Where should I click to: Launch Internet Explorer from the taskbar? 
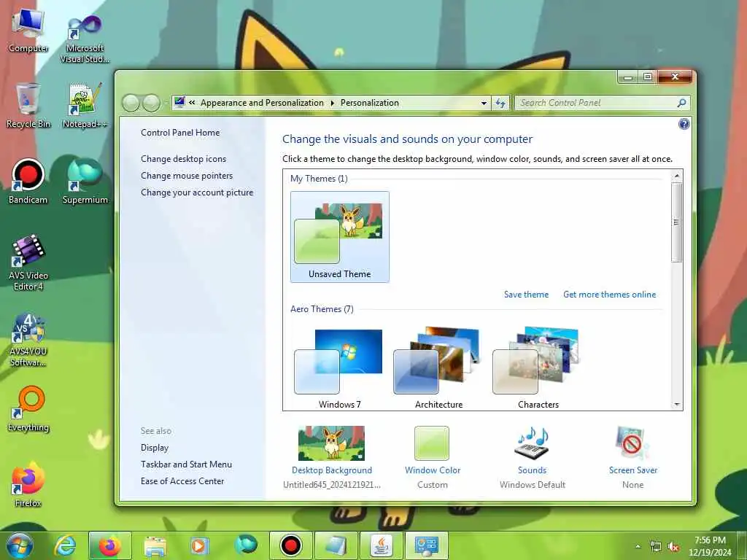pyautogui.click(x=65, y=545)
